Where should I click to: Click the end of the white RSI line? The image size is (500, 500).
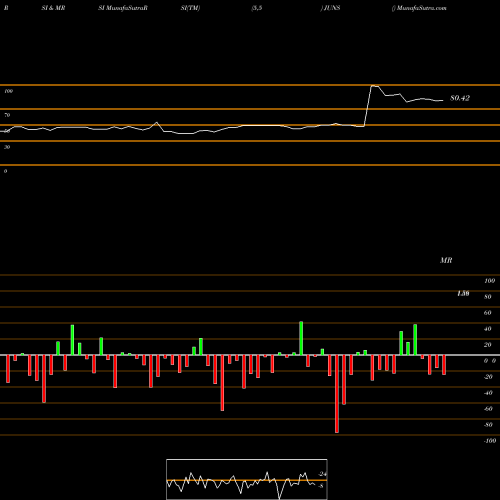[x=443, y=100]
